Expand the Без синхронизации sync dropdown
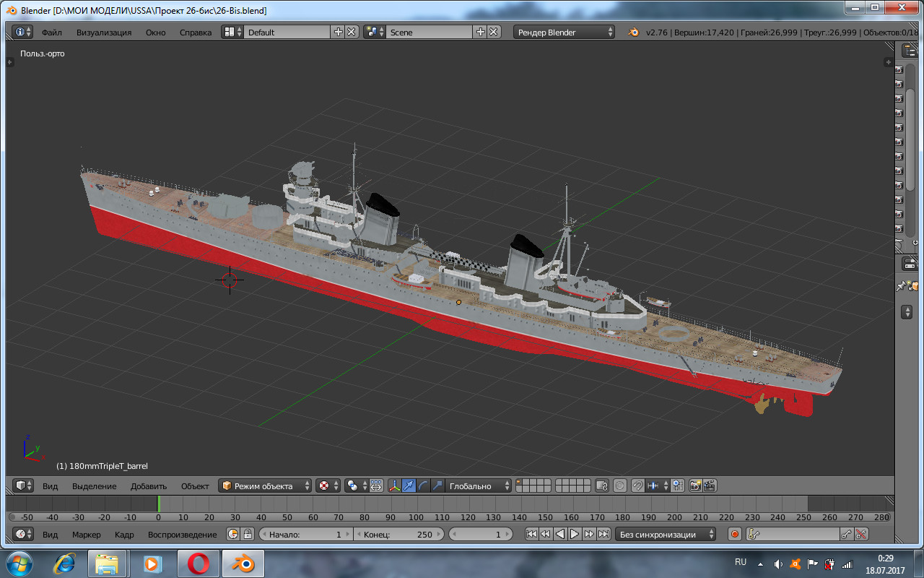Screen dimensions: 924x578 click(x=666, y=535)
